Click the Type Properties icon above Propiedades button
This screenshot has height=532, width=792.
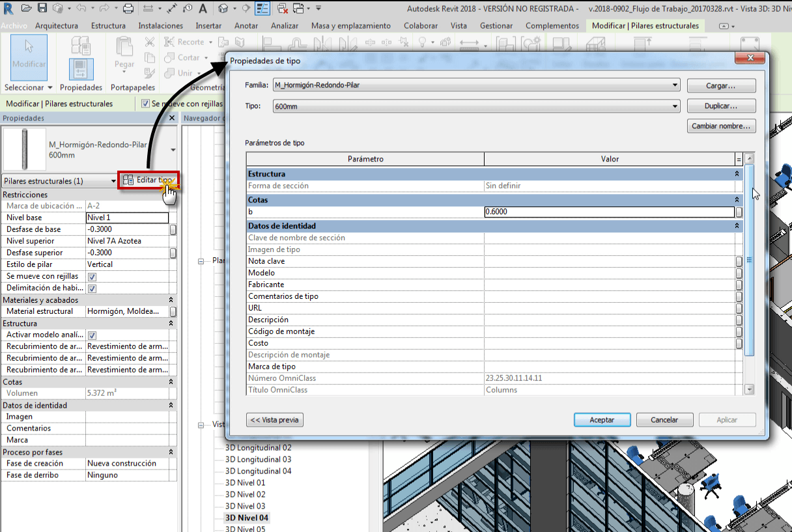point(81,46)
